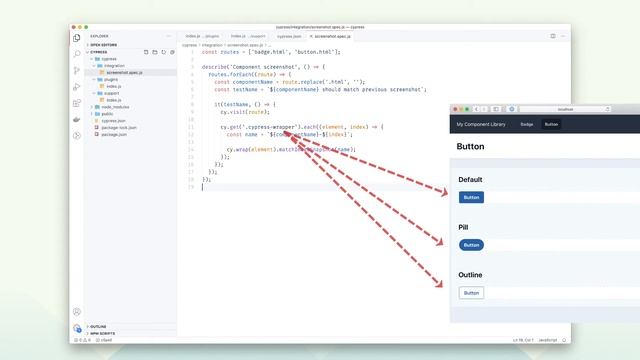Open Badge page in component library nav
This screenshot has width=640, height=360.
[527, 124]
